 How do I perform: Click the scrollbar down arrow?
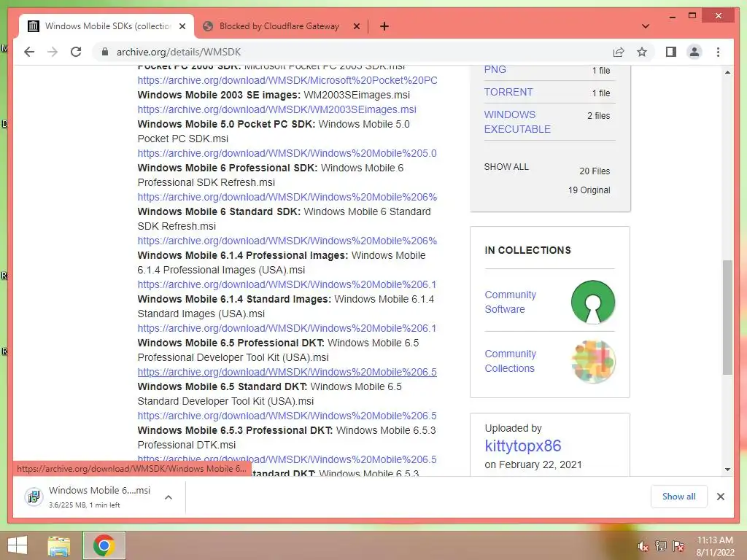[727, 470]
